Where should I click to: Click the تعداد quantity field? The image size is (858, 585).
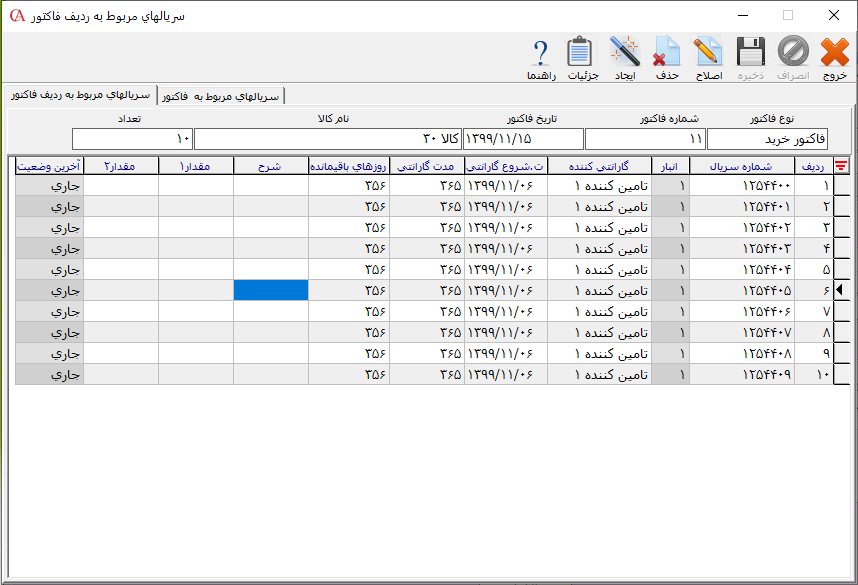[x=132, y=138]
